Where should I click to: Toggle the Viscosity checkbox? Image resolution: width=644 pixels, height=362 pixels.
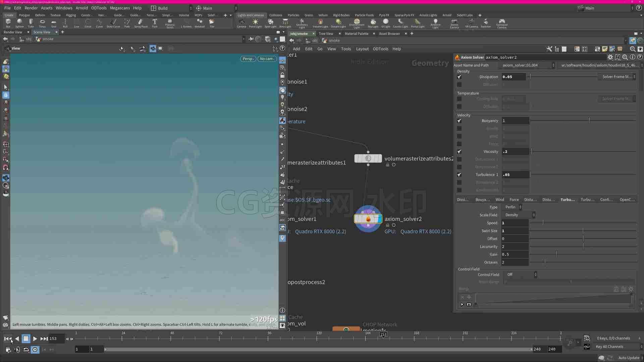coord(459,152)
